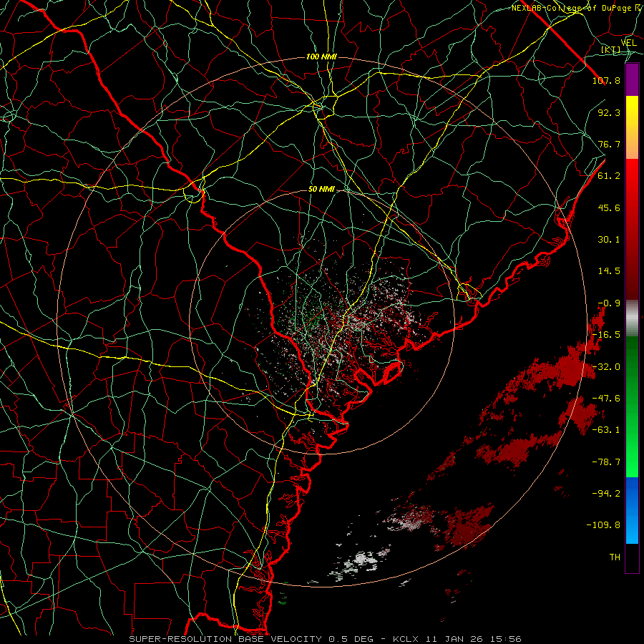Click the 100 NMI range ring label
Image resolution: width=644 pixels, height=644 pixels.
(x=321, y=57)
